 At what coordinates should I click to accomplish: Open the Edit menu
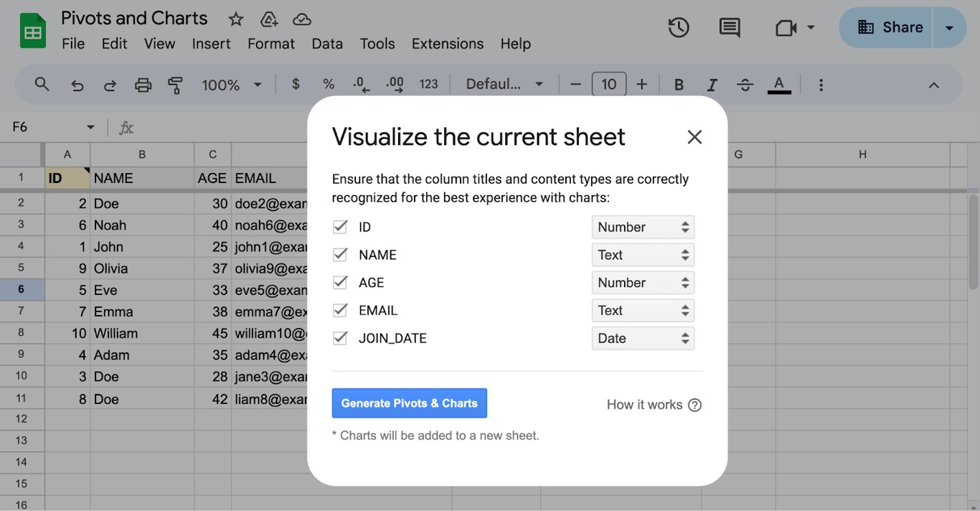114,44
